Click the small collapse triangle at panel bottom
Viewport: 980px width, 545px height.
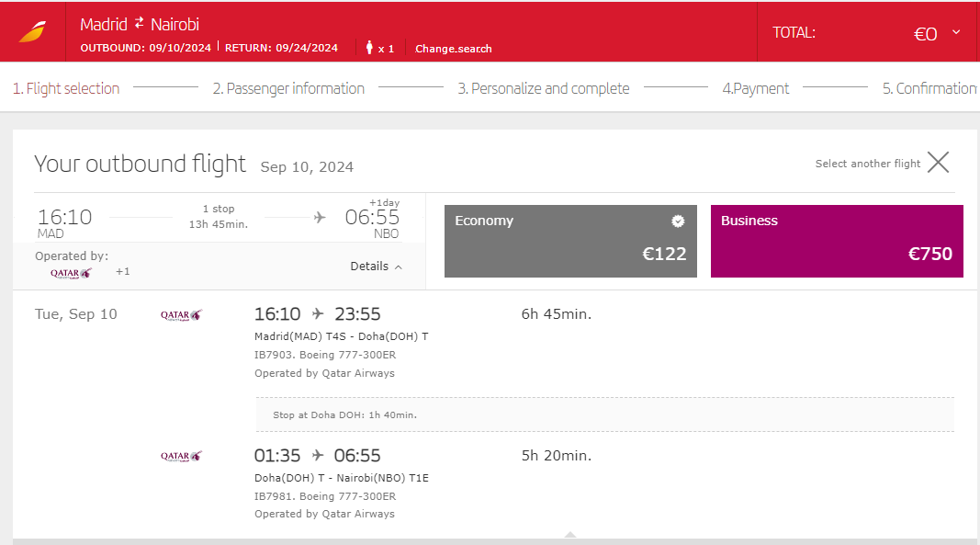pyautogui.click(x=570, y=534)
